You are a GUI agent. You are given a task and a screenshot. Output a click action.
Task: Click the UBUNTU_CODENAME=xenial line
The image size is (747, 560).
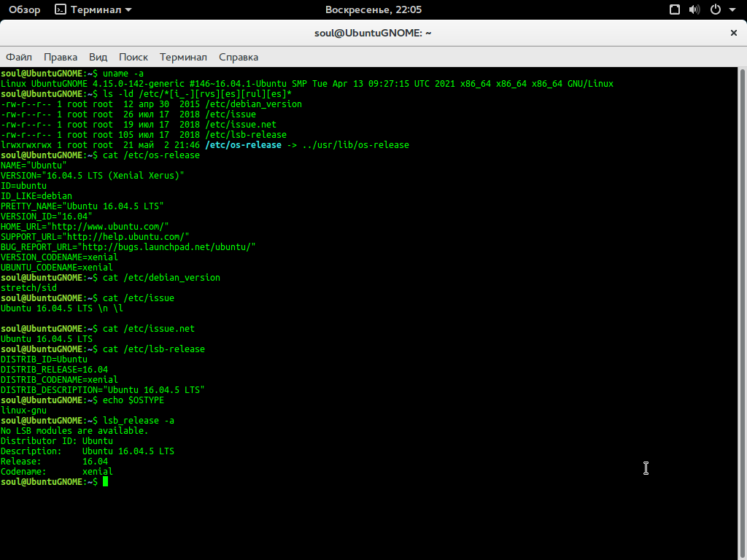point(57,268)
